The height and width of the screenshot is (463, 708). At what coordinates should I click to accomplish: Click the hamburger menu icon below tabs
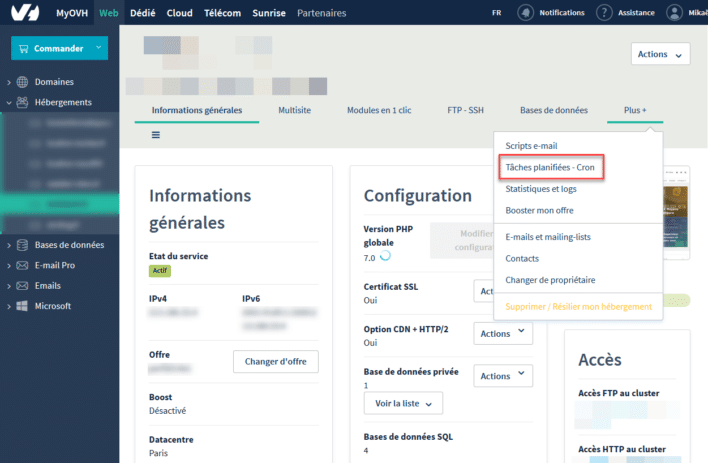pyautogui.click(x=156, y=134)
